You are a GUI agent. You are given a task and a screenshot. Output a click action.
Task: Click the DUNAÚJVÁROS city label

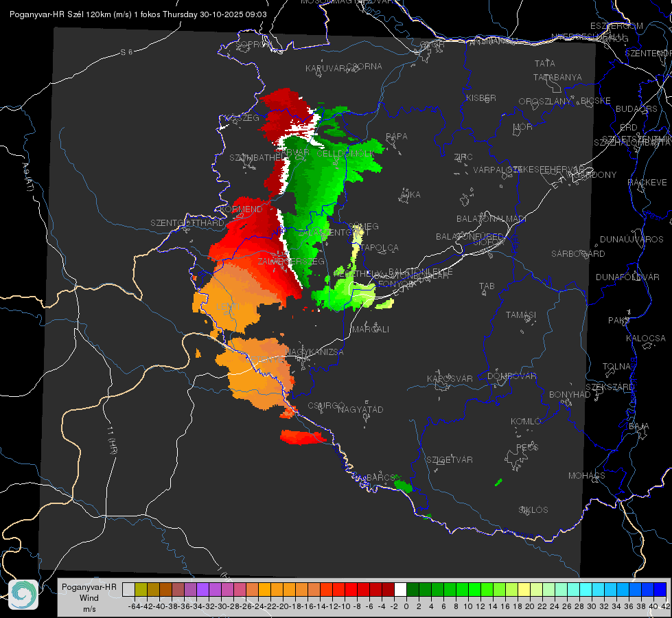point(632,240)
